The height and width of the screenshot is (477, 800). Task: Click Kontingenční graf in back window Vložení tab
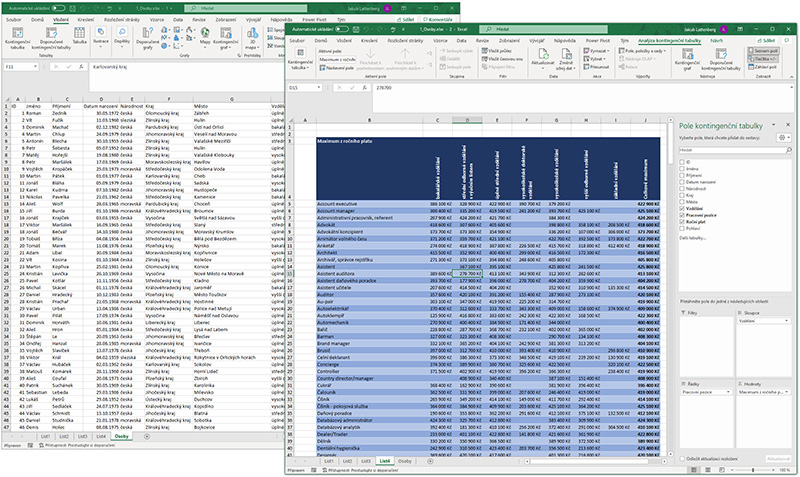pyautogui.click(x=226, y=39)
